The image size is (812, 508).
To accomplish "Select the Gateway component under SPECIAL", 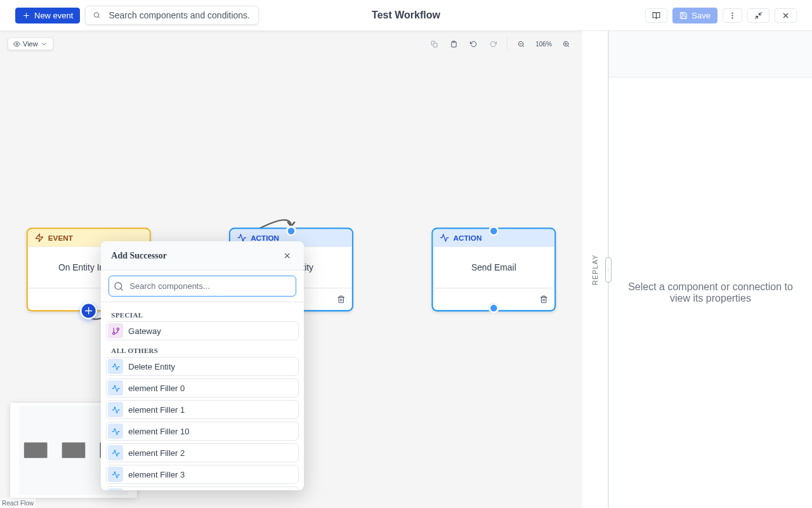I will point(202,331).
